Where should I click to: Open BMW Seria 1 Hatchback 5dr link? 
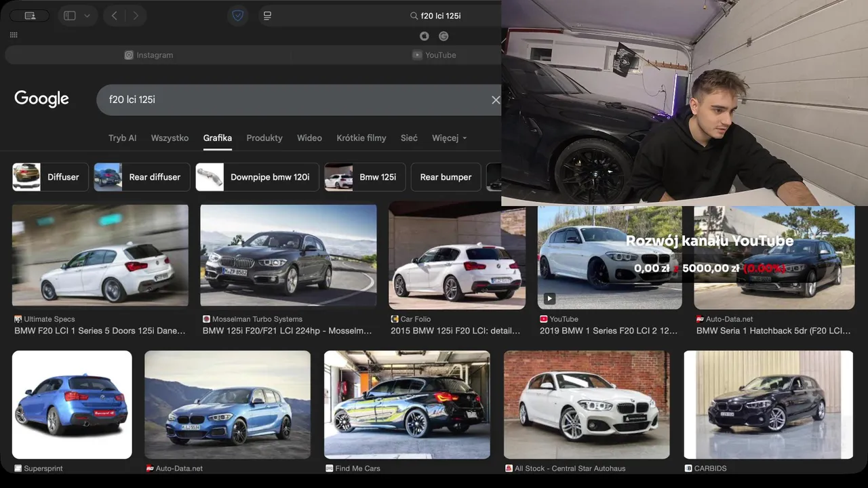click(x=774, y=331)
